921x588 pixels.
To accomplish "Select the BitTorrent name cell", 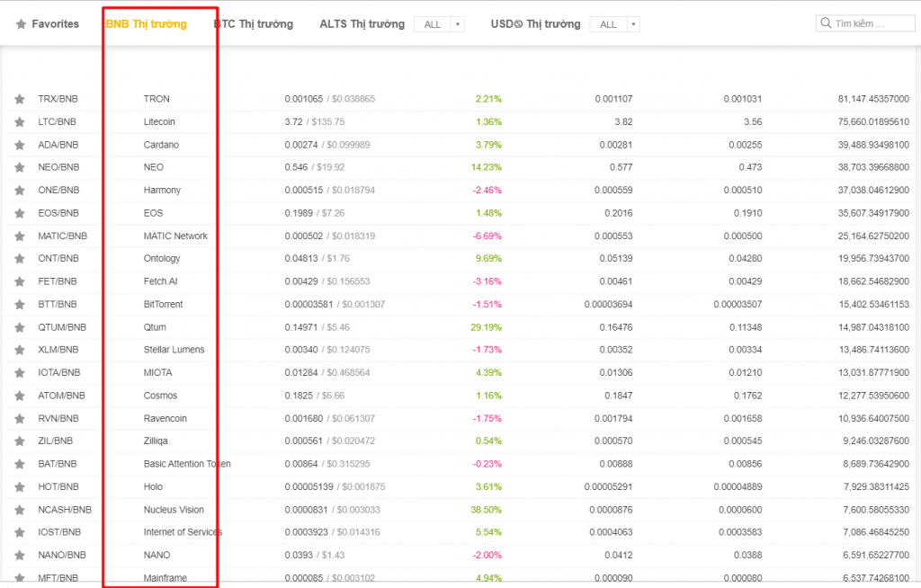I will coord(164,304).
